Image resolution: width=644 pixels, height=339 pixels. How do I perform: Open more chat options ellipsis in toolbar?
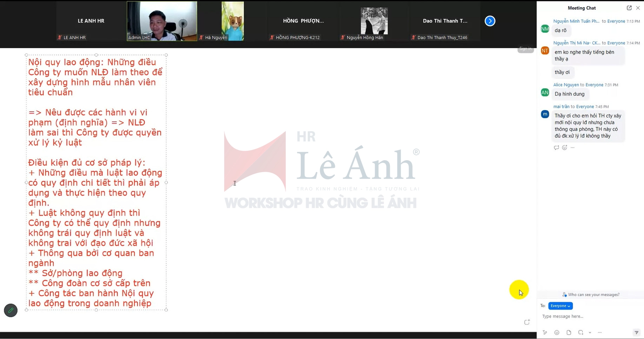(x=599, y=333)
